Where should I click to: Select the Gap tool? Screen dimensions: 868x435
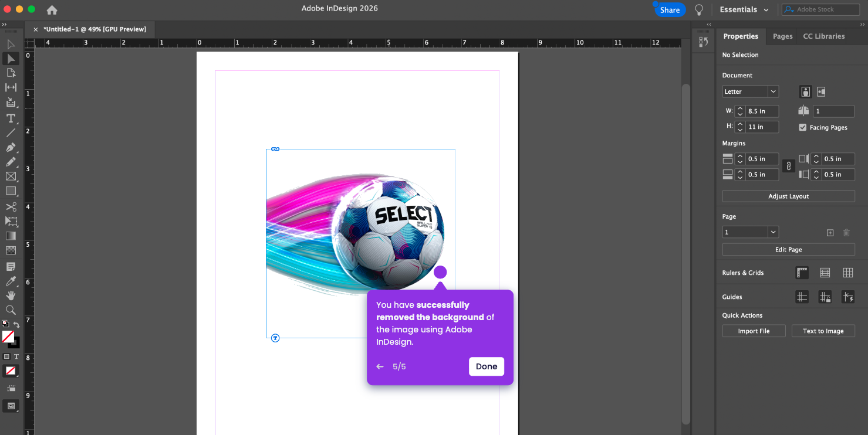coord(11,87)
